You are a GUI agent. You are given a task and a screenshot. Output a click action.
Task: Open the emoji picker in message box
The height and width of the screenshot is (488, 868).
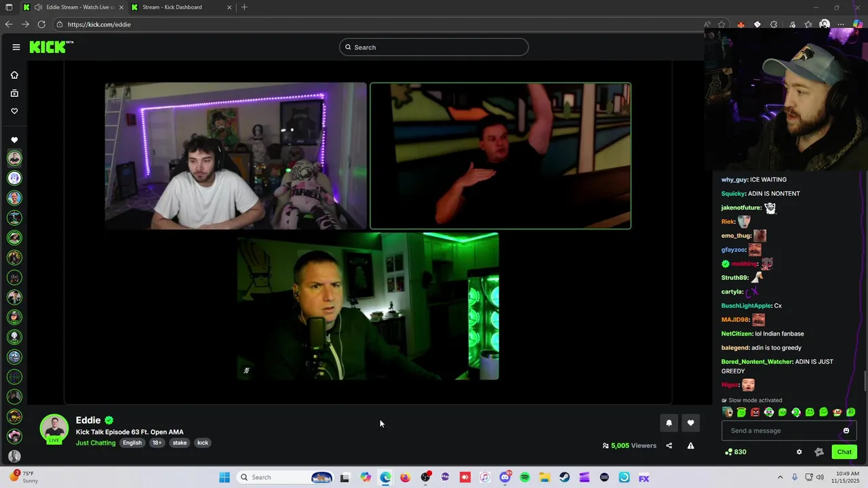[846, 430]
